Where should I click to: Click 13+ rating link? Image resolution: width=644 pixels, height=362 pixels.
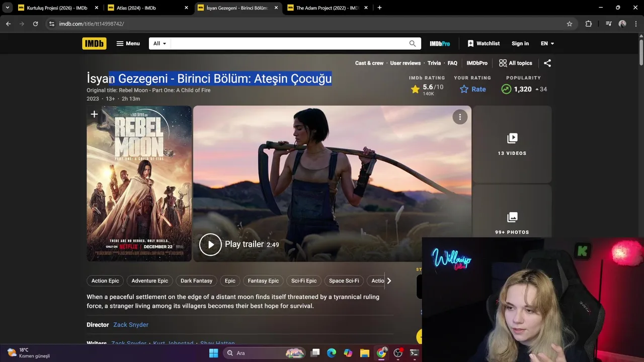coord(110,99)
